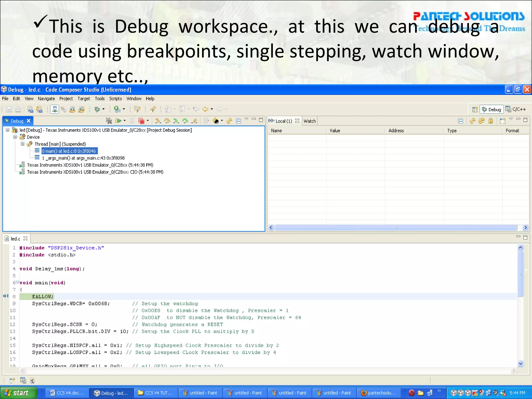This screenshot has height=399, width=532.
Task: Switch to the C/C++ perspective
Action: 516,110
